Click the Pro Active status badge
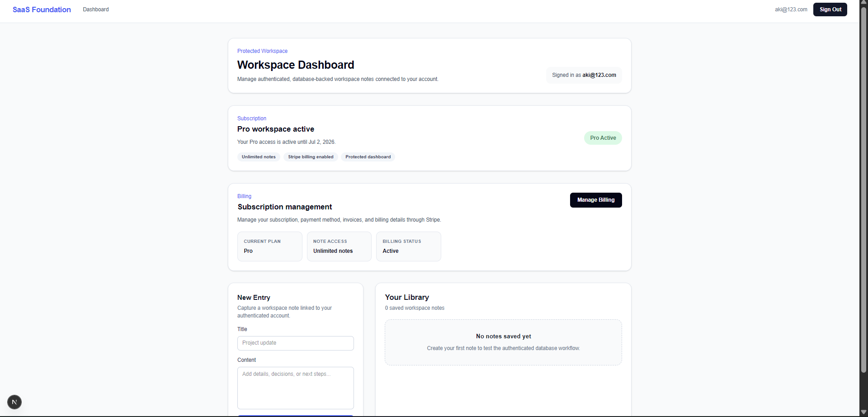The image size is (868, 417). [603, 138]
